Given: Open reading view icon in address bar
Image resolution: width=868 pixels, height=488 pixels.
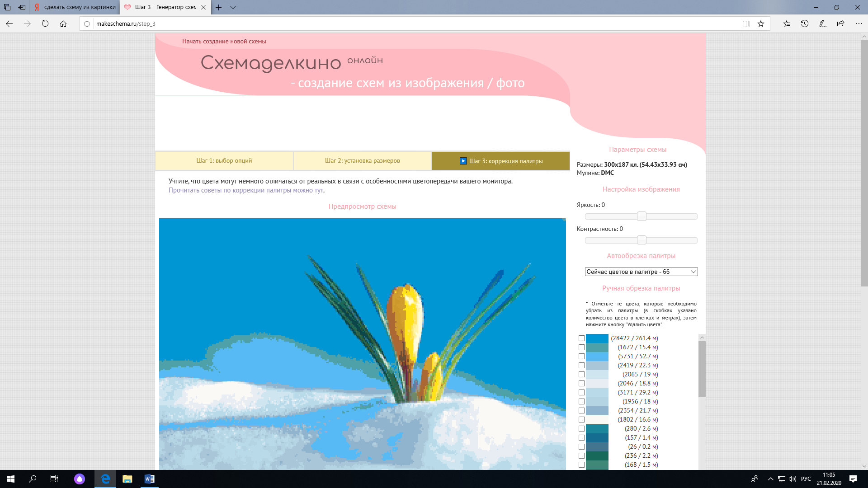Looking at the screenshot, I should click(x=746, y=24).
